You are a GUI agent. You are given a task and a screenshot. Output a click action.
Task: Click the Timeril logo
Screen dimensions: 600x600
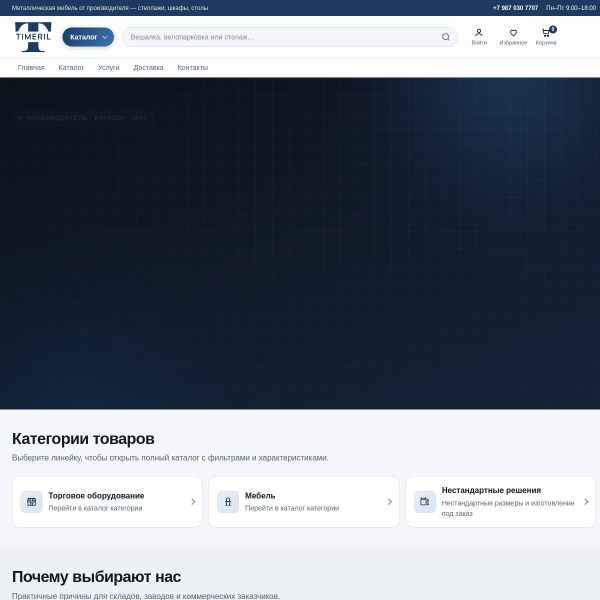click(x=33, y=37)
